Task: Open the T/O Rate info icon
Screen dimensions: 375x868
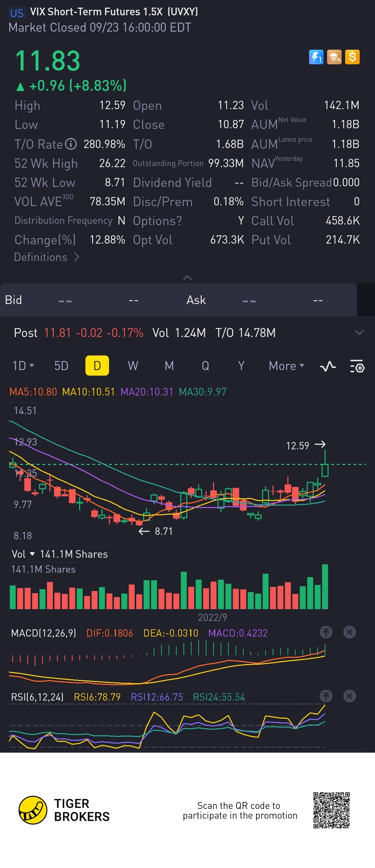Action: (x=71, y=144)
